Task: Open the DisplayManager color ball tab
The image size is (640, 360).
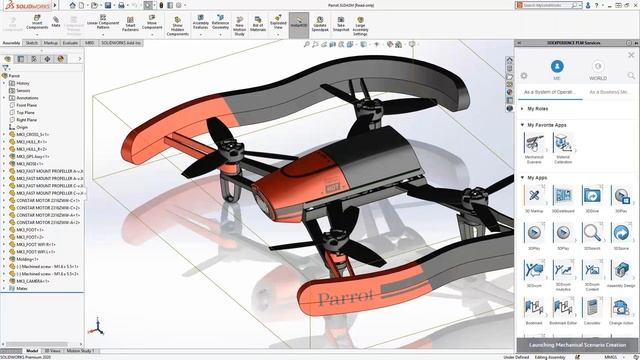Action: [61, 59]
